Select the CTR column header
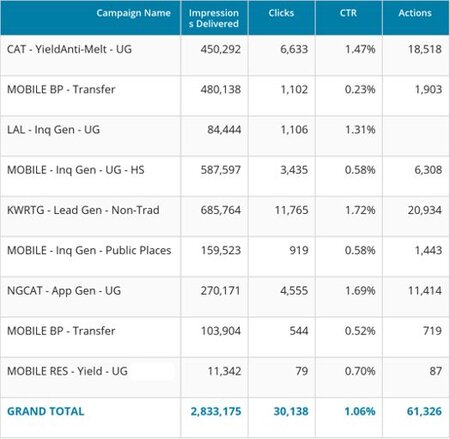This screenshot has height=439, width=450. (x=348, y=13)
